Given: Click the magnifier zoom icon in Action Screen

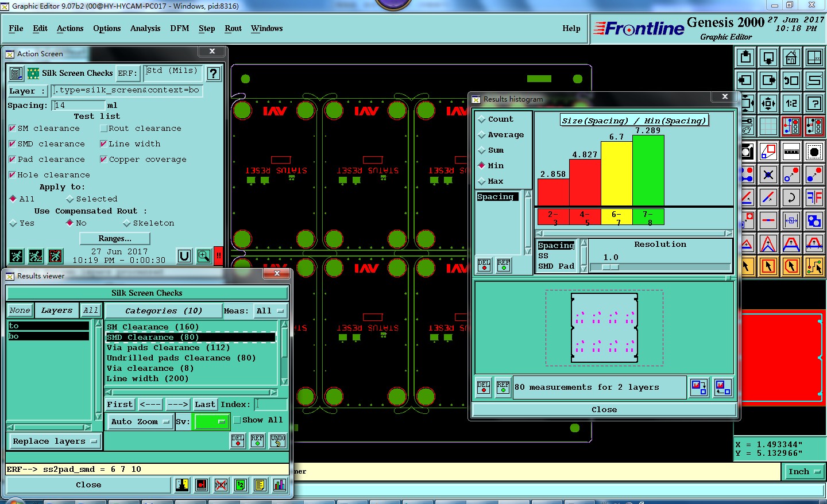Looking at the screenshot, I should coord(204,256).
